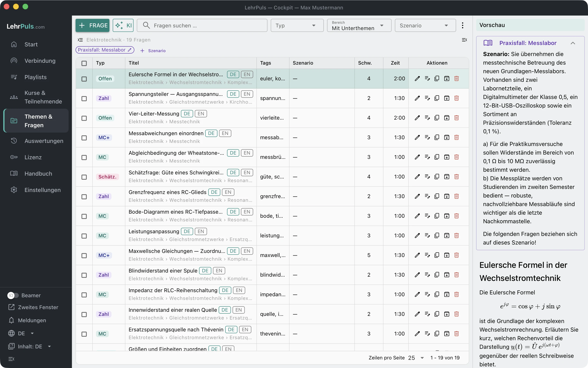
Task: Click EN language badge on Leistungsanpassung
Action: [201, 231]
